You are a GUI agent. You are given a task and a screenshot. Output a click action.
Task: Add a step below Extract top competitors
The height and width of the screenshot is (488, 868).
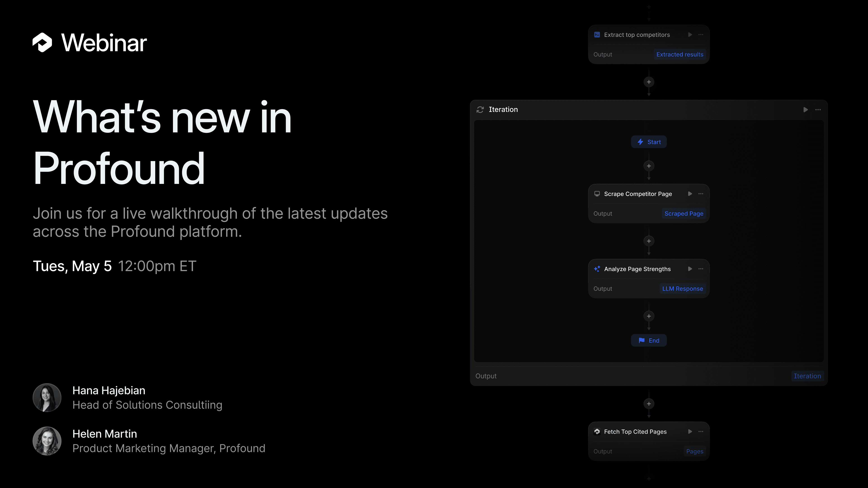pyautogui.click(x=649, y=82)
